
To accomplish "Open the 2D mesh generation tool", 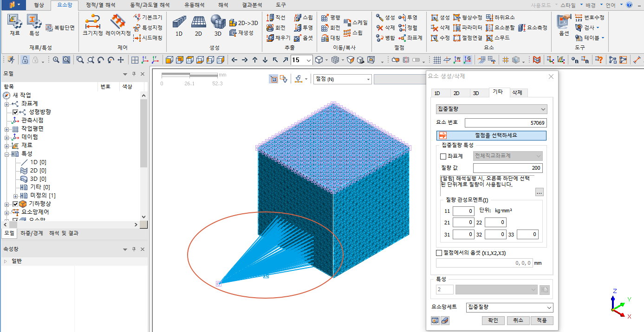I will pos(198,26).
